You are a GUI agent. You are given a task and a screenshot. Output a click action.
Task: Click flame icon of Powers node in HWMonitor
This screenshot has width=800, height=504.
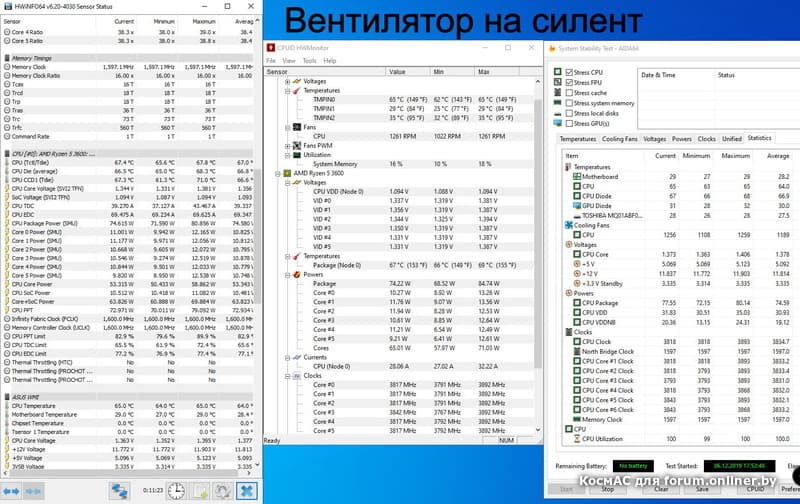point(297,274)
